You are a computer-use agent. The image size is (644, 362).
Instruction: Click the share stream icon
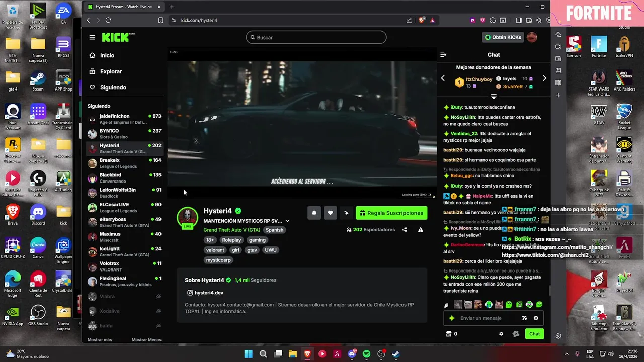[405, 230]
